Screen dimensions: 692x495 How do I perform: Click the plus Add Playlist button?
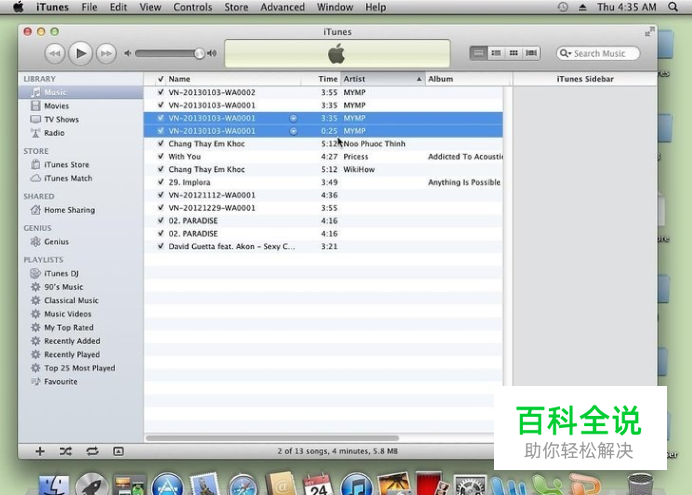(x=40, y=451)
